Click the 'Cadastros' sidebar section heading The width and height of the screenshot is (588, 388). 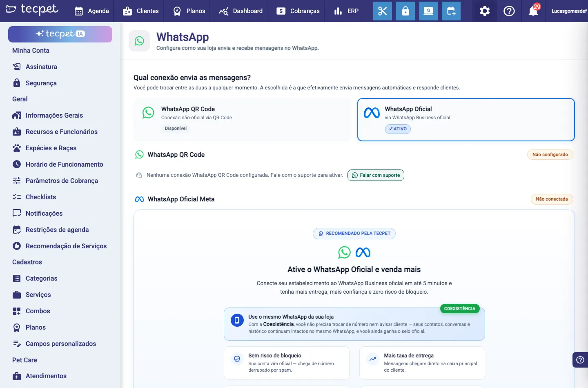(27, 262)
